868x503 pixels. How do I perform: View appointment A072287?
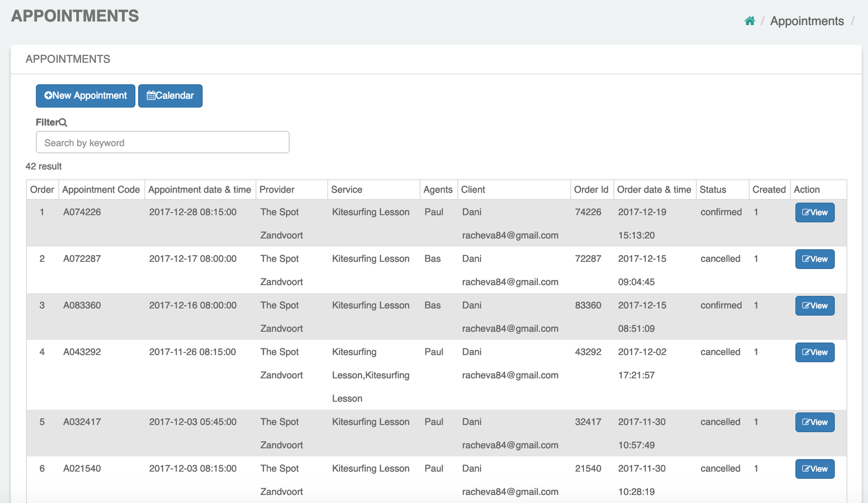tap(815, 259)
